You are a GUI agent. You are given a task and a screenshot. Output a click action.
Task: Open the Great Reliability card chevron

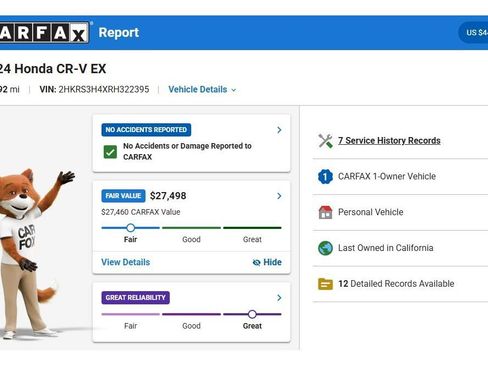click(279, 298)
